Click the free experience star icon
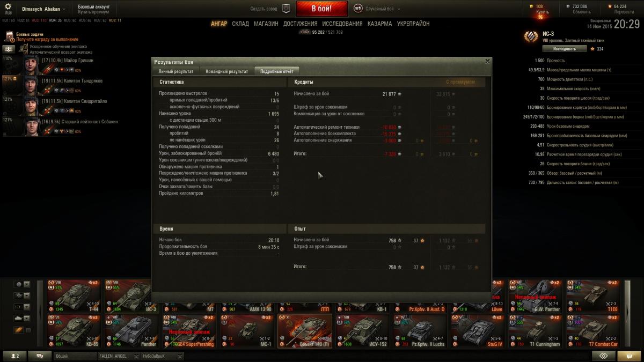Screen dimensions: 644x362 609,6
